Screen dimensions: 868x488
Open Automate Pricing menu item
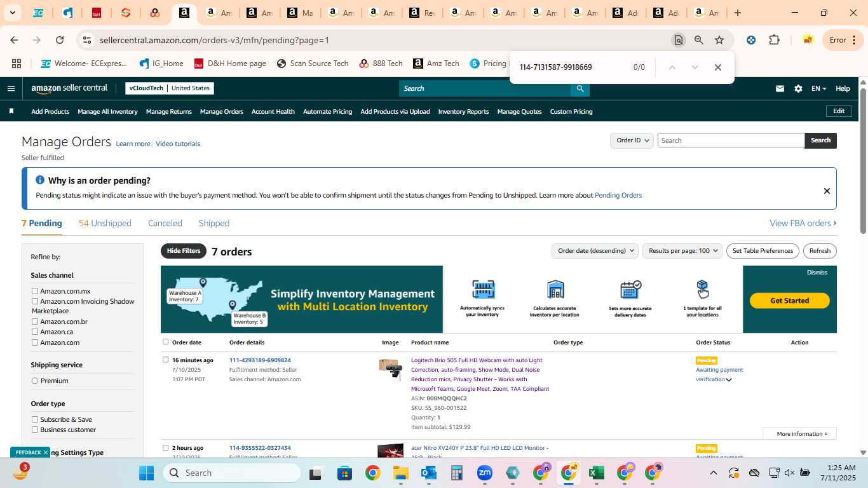tap(327, 111)
